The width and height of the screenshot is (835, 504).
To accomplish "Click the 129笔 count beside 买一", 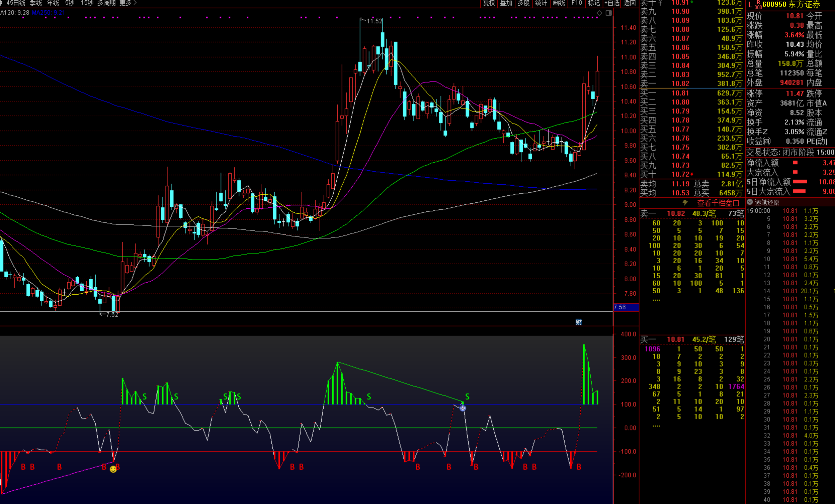I will click(x=734, y=339).
